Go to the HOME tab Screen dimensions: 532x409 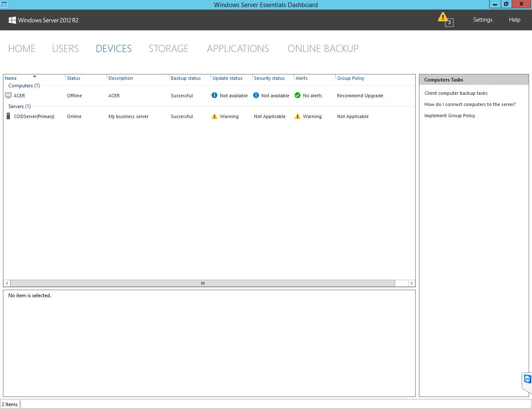pos(22,49)
